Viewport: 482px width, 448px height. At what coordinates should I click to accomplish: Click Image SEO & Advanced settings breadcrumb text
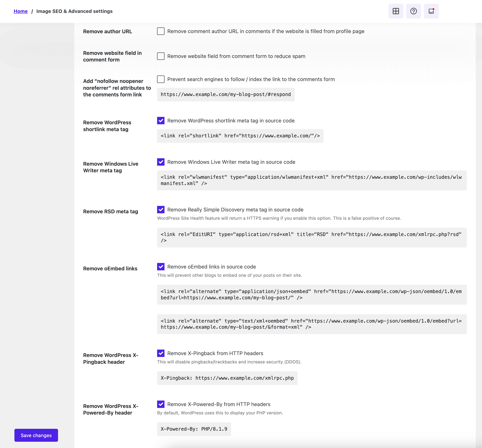coord(74,11)
